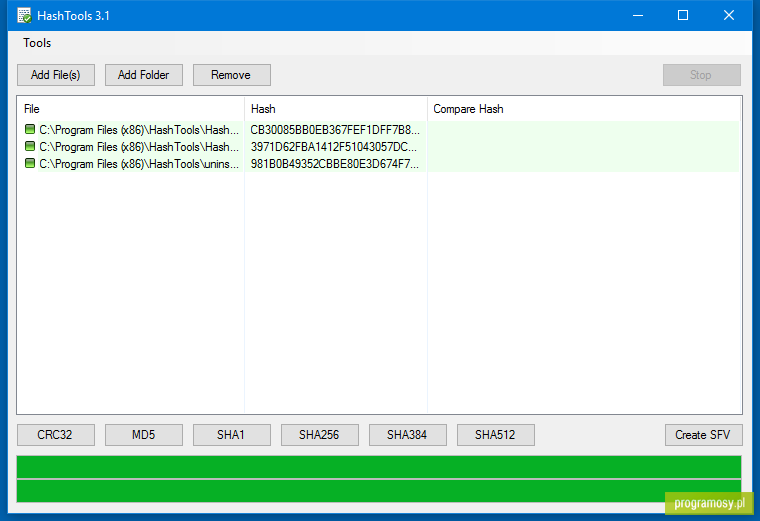Viewport: 760px width, 521px height.
Task: Select hash value 981B0B49352CBBE80E3D674F7...
Action: point(334,164)
